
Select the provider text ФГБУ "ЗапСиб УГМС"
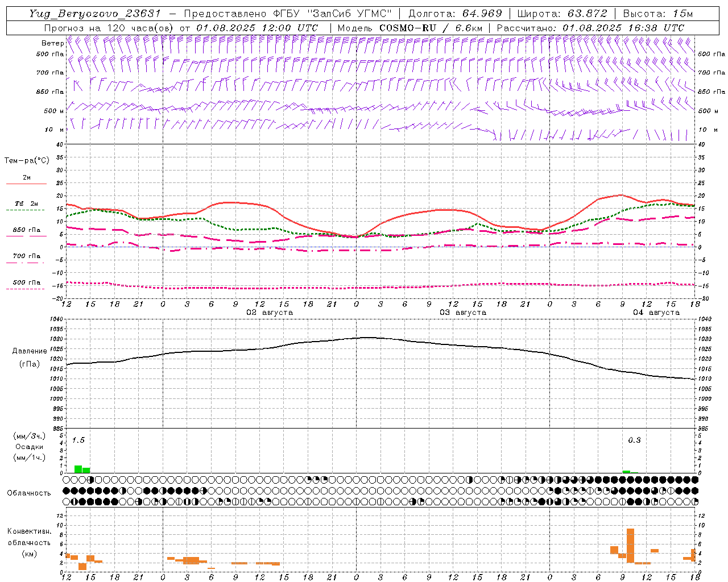(x=334, y=14)
